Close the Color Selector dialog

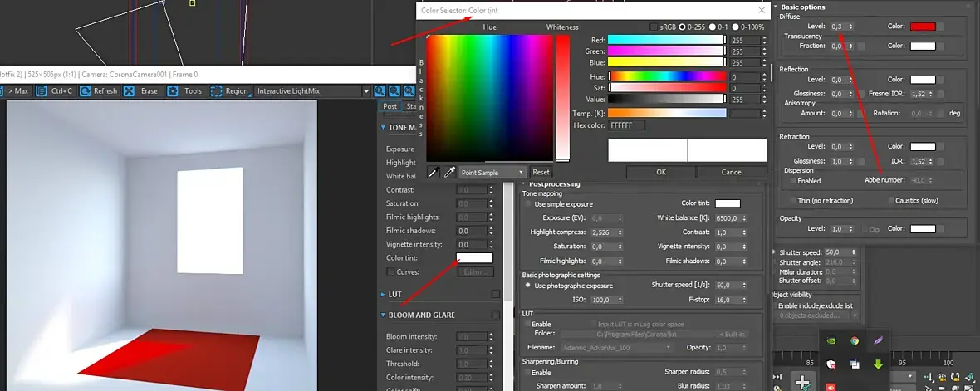(x=762, y=10)
